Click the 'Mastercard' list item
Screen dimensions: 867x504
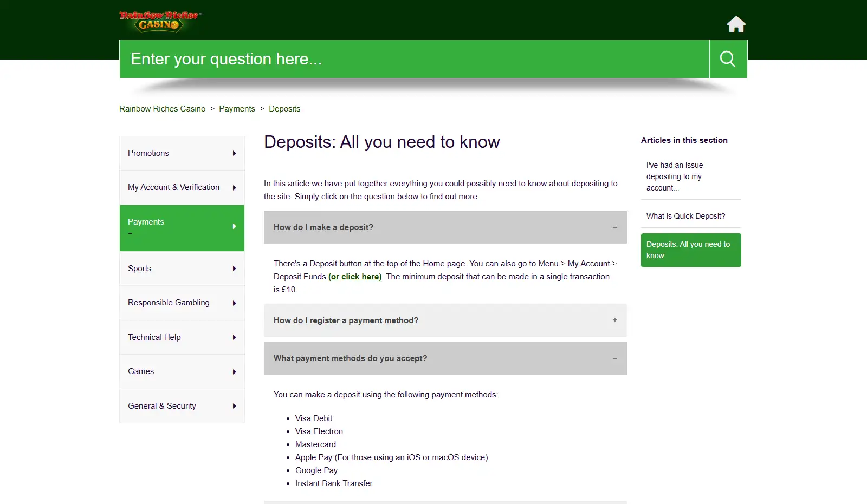pos(315,444)
